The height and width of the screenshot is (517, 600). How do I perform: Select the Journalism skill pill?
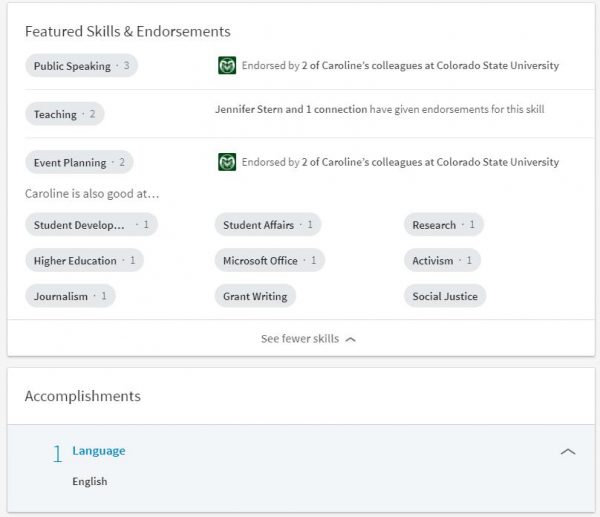(x=70, y=296)
